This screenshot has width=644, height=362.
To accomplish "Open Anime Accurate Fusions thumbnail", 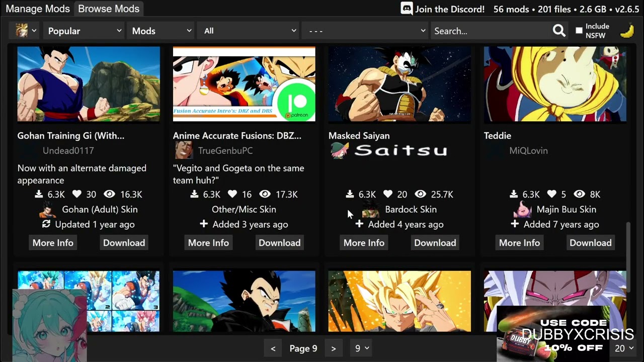I will coord(244,84).
